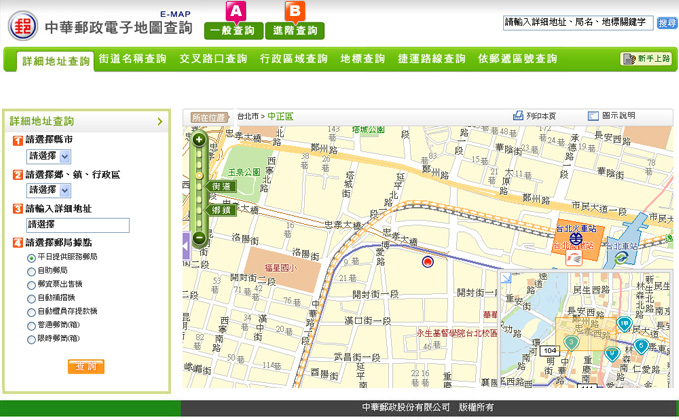Click the orange 查詢 submit button

86,366
